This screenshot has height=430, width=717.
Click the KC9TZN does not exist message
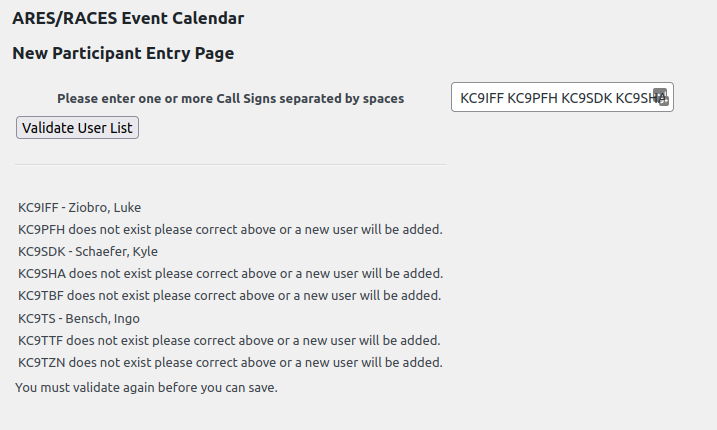pos(230,362)
